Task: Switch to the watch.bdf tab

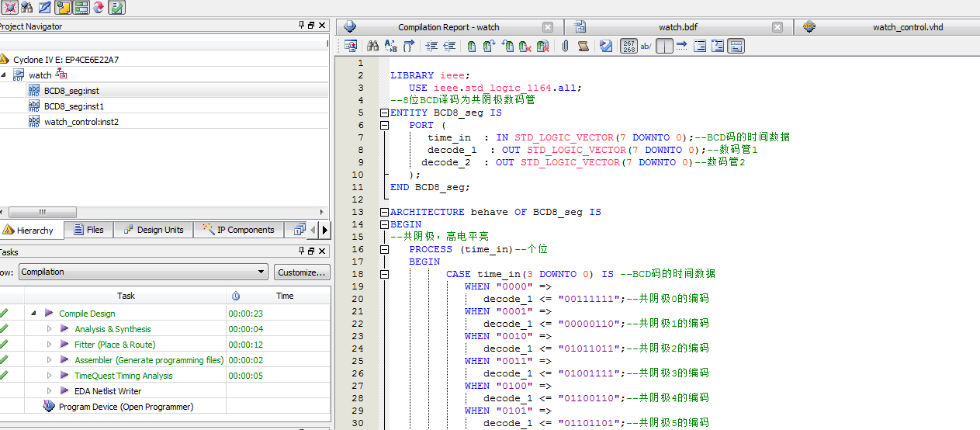Action: pos(677,27)
